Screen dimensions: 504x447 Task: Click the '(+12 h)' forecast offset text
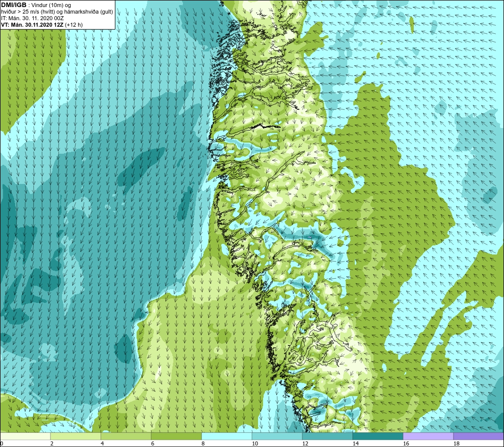pos(74,25)
